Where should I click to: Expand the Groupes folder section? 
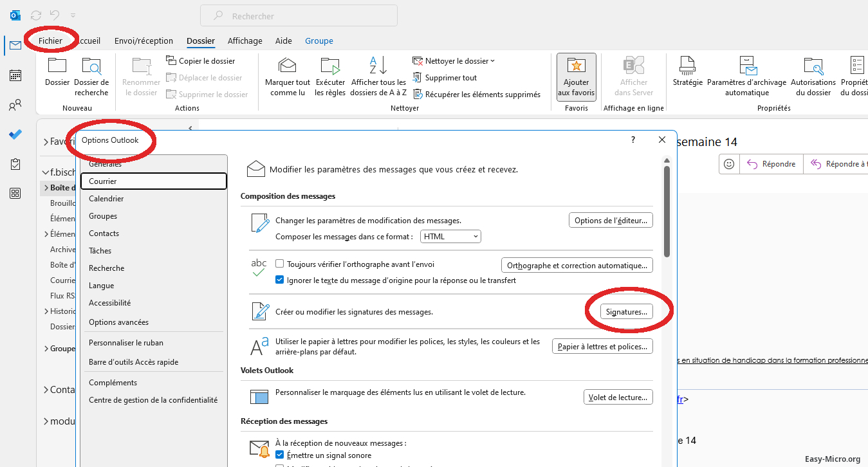tap(46, 349)
